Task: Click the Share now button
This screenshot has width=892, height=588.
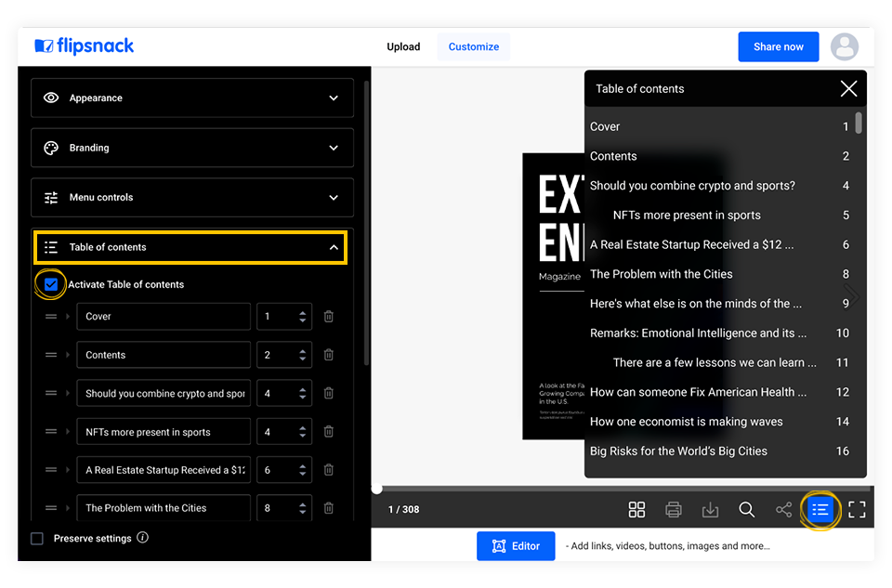Action: click(778, 46)
